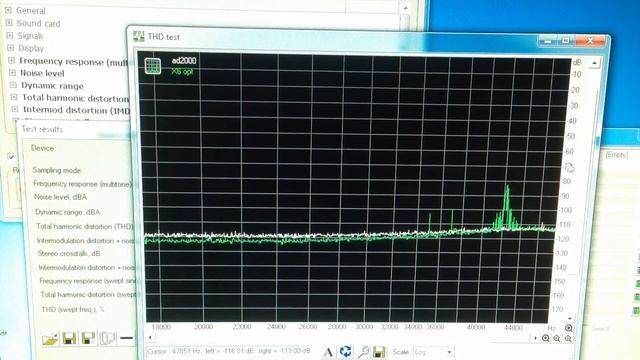Viewport: 640px width, 360px height.
Task: Click the dB axis scroll up arrow
Action: pyautogui.click(x=594, y=63)
